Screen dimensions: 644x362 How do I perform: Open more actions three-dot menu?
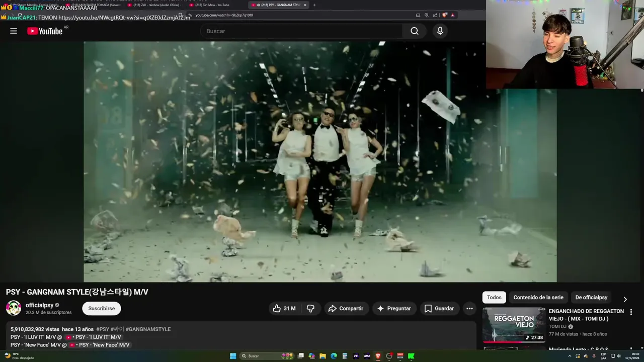coord(469,309)
